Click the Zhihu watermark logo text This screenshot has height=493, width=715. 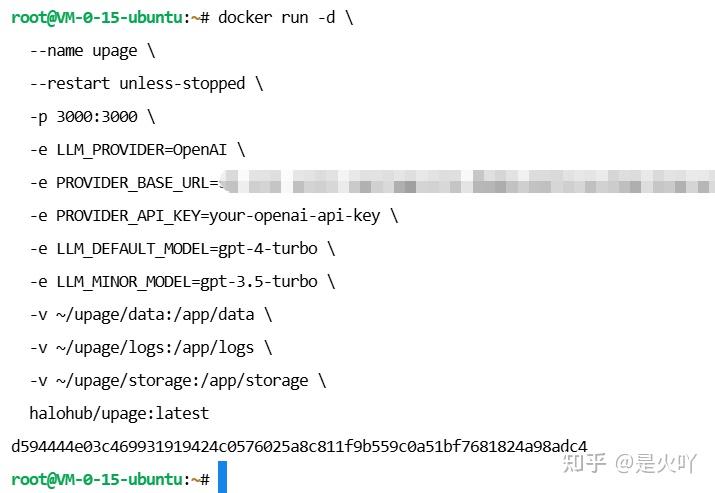(x=584, y=463)
